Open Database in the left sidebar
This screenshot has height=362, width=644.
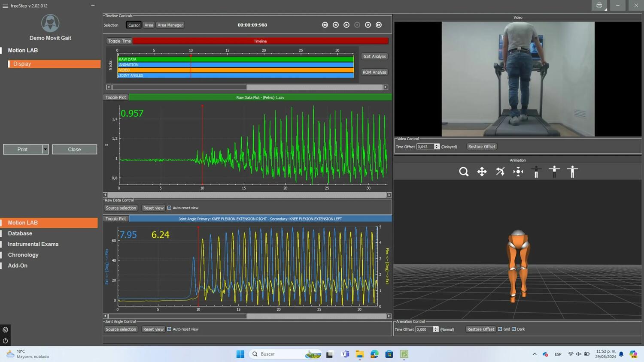(x=20, y=233)
